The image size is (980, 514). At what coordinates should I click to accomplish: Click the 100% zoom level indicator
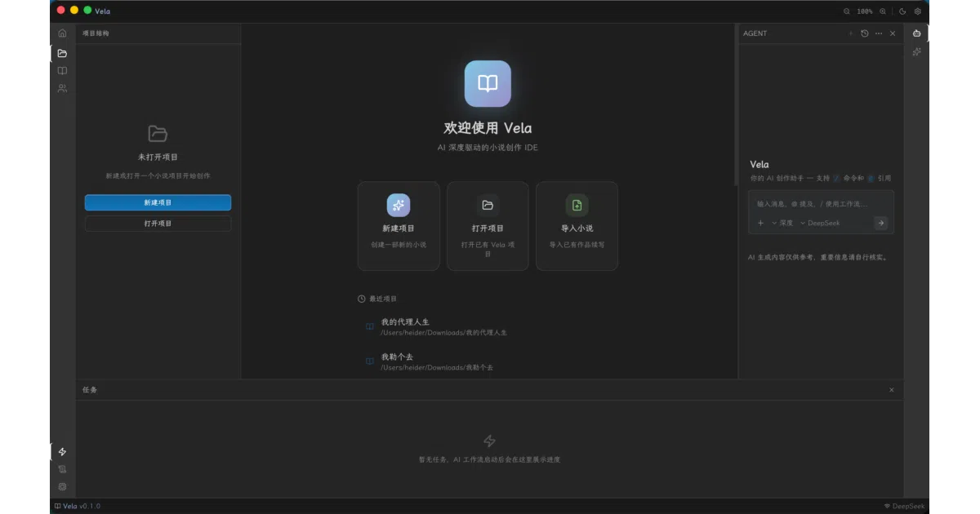pyautogui.click(x=865, y=11)
